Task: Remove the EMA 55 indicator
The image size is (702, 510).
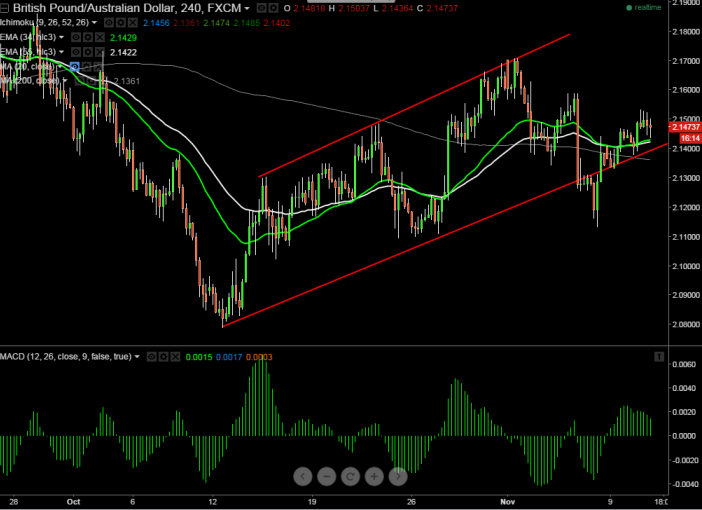Action: coord(98,52)
